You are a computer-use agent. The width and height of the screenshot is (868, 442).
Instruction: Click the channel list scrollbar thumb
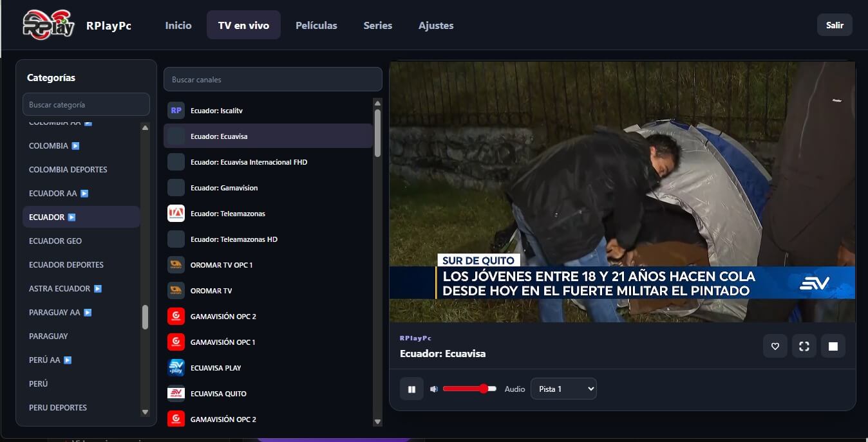pyautogui.click(x=377, y=133)
